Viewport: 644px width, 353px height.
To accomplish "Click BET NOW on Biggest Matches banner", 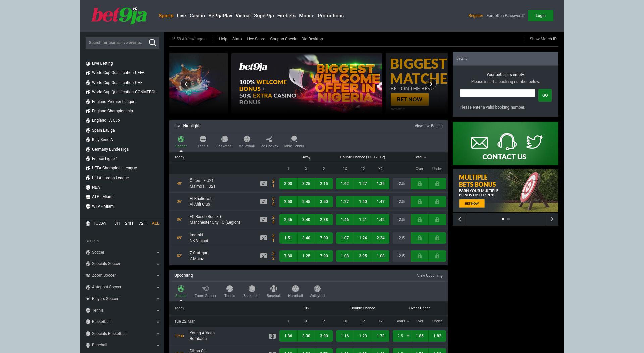I will [x=410, y=99].
